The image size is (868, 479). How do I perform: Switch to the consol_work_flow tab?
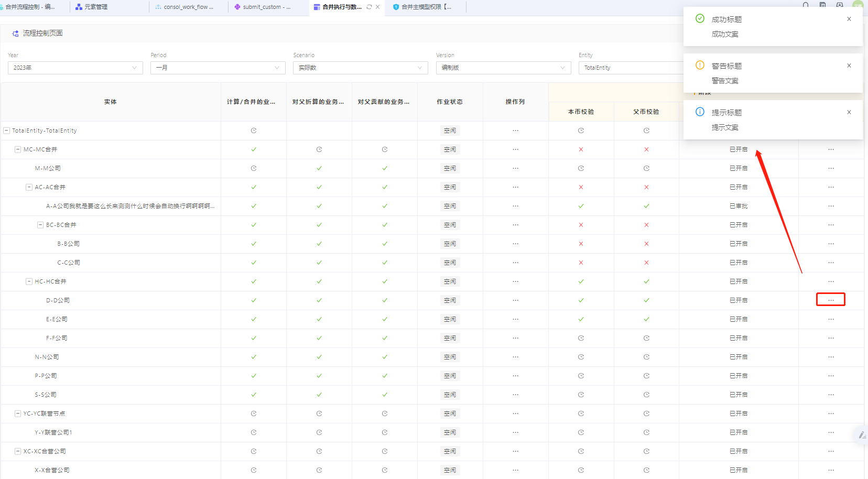coord(188,7)
